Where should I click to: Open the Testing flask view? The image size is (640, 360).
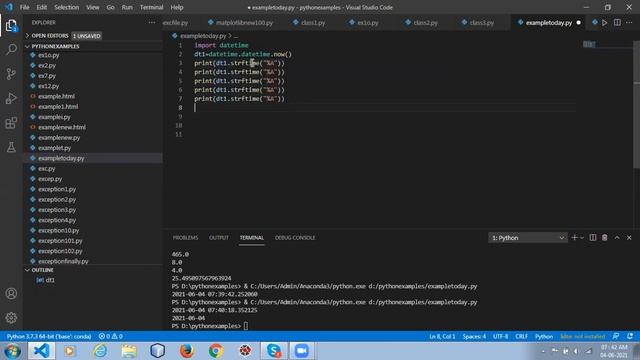(11, 147)
